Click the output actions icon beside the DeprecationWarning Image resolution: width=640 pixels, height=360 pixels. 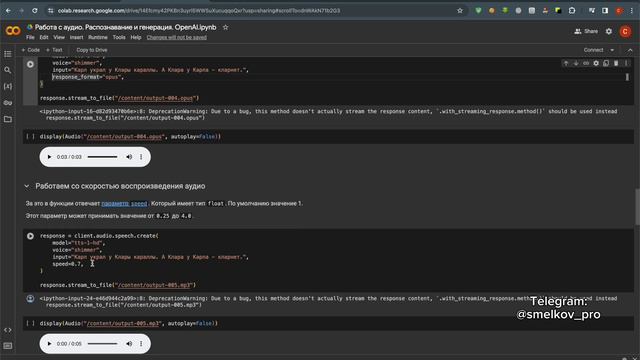pos(30,299)
